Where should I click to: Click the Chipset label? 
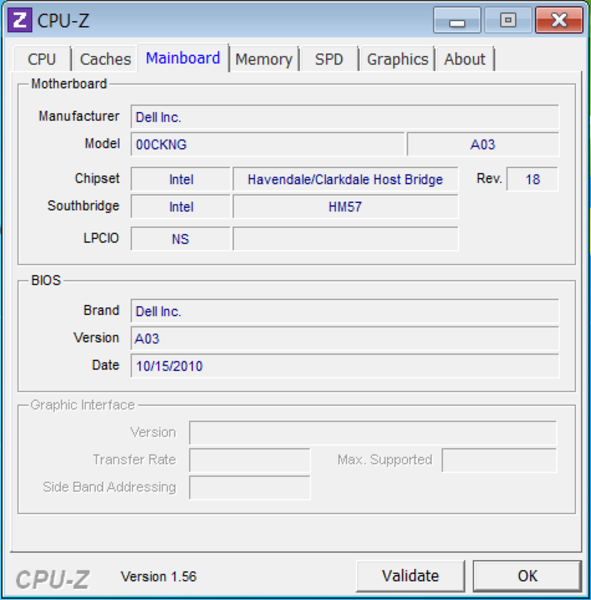97,178
